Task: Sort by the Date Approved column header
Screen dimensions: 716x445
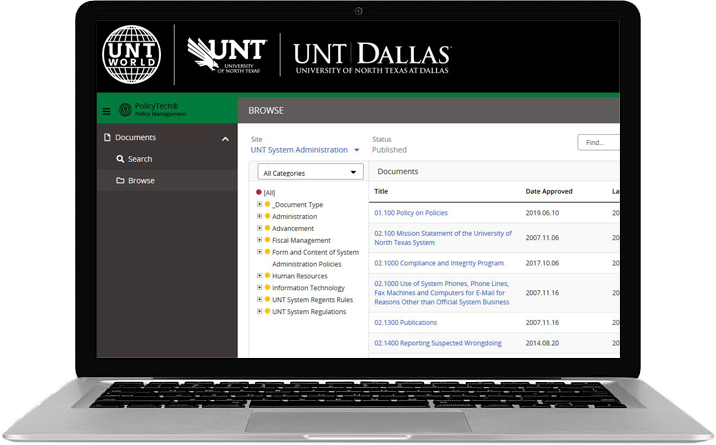Action: point(549,191)
